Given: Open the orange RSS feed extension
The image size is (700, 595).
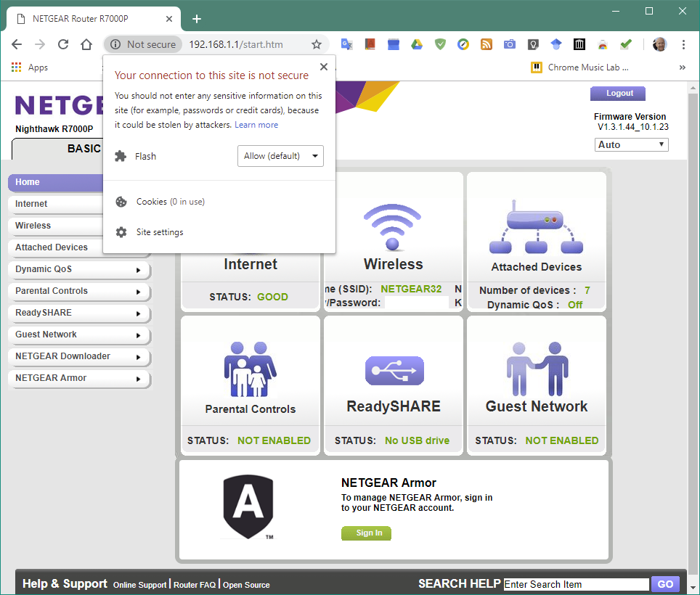Looking at the screenshot, I should coord(487,44).
